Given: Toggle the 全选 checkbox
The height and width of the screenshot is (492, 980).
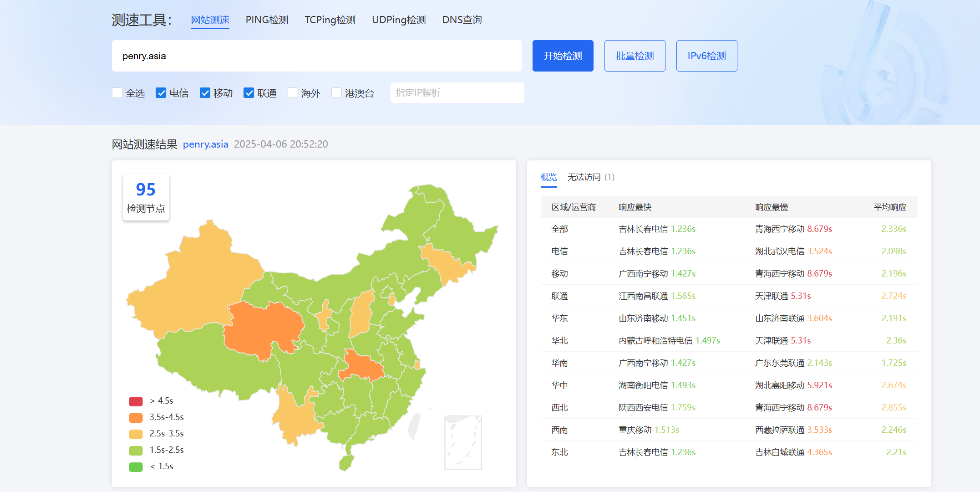Looking at the screenshot, I should [117, 93].
